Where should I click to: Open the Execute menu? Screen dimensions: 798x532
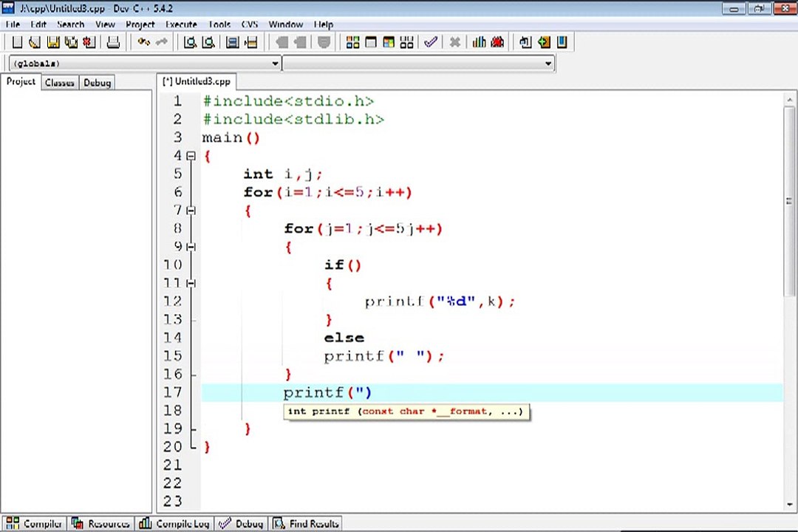click(x=181, y=24)
